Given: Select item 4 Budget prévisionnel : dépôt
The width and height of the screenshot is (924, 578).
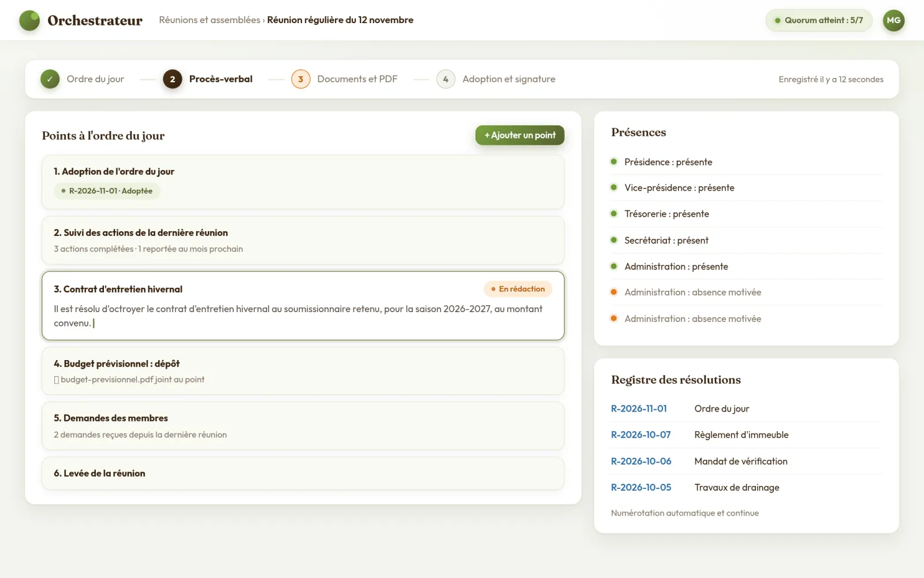Looking at the screenshot, I should click(303, 371).
